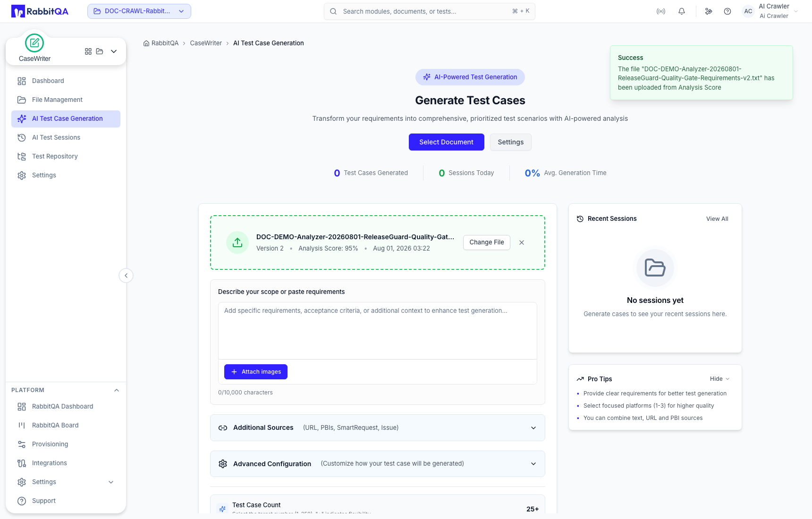Click the Settings button beside Select Document
This screenshot has height=519, width=812.
coord(511,142)
